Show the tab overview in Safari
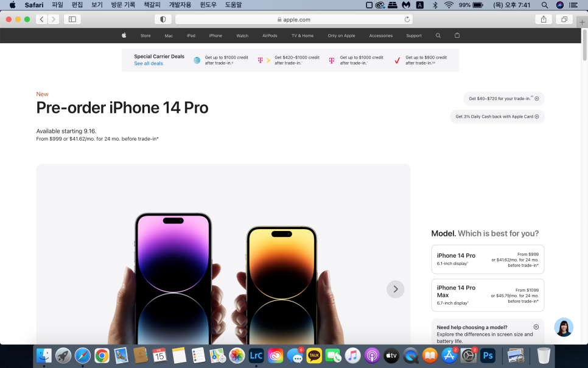This screenshot has height=368, width=588. pyautogui.click(x=564, y=19)
